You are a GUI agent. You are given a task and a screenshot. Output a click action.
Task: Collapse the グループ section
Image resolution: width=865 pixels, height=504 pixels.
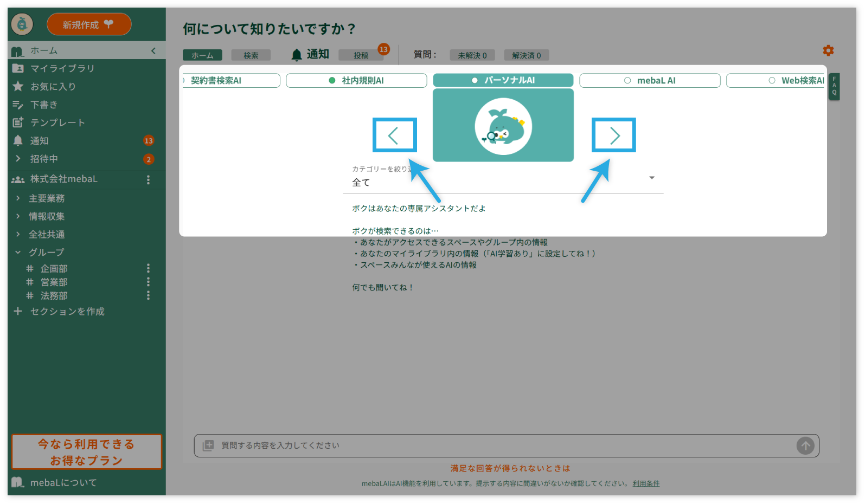pos(18,252)
